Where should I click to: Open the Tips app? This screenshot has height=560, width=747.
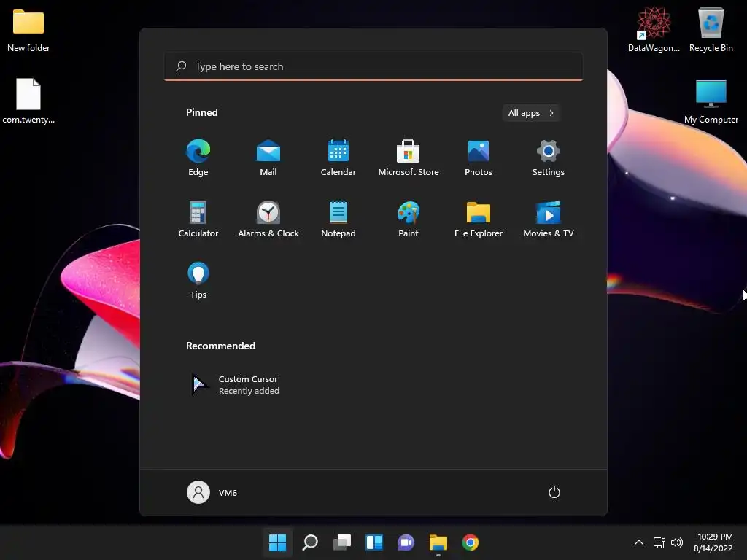point(198,281)
